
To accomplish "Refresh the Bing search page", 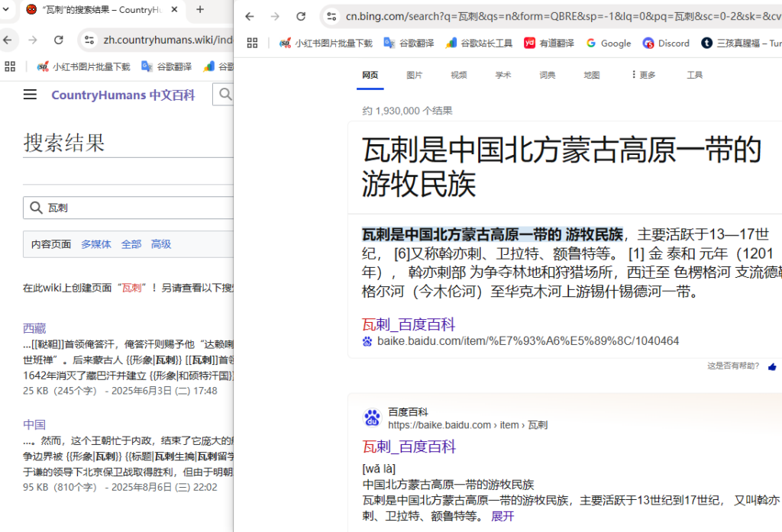I will tap(301, 15).
